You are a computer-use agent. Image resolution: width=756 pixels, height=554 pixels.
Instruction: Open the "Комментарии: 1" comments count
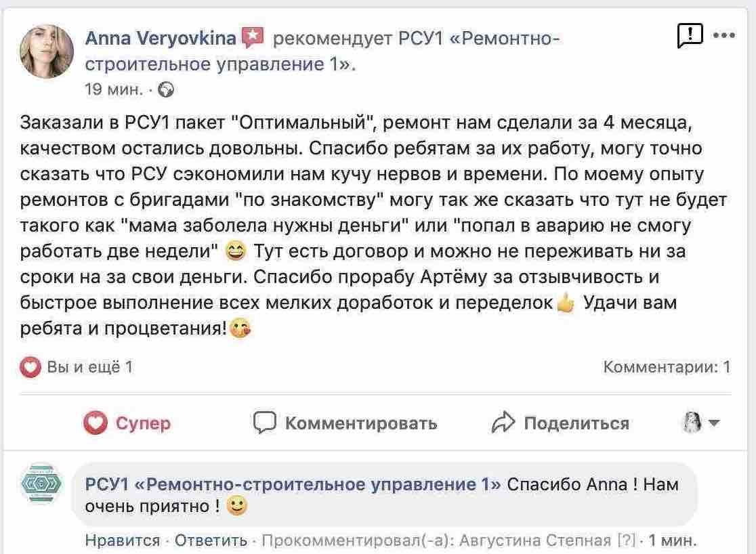tap(667, 367)
